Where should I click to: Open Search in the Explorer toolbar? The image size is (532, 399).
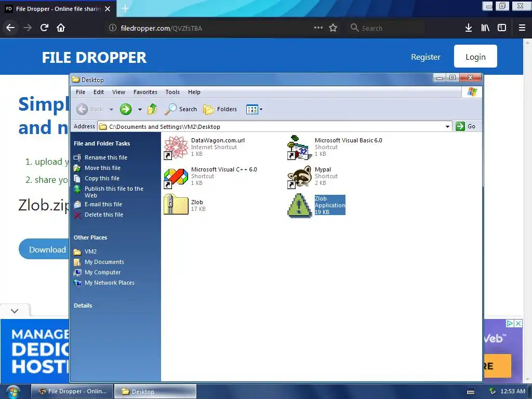[x=181, y=109]
